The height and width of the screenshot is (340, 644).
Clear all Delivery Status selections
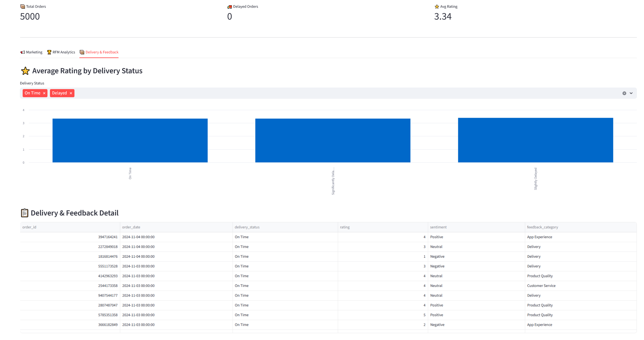click(624, 93)
